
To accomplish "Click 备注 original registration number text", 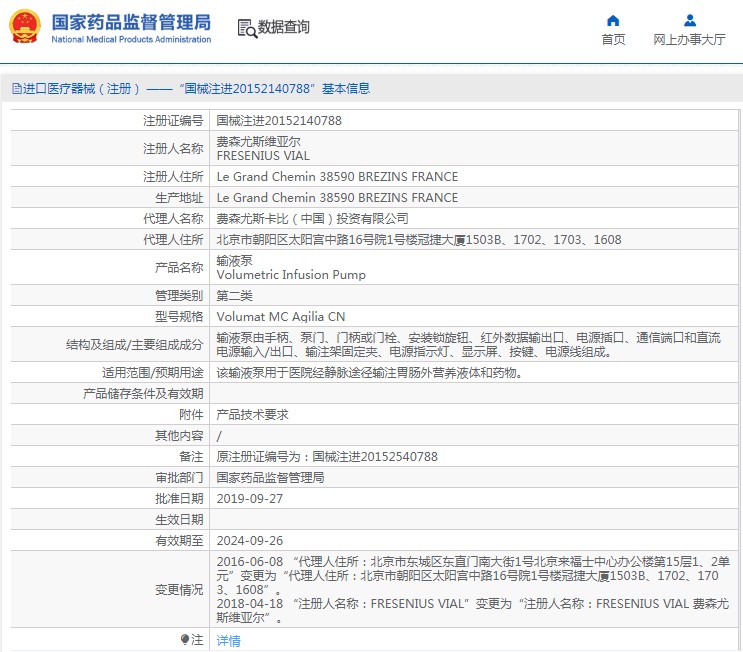I will 327,457.
